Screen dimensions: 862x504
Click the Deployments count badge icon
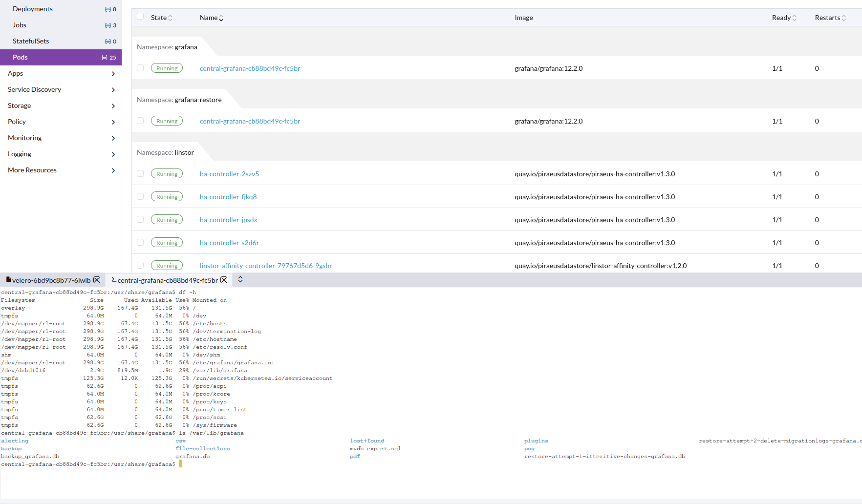pos(108,9)
